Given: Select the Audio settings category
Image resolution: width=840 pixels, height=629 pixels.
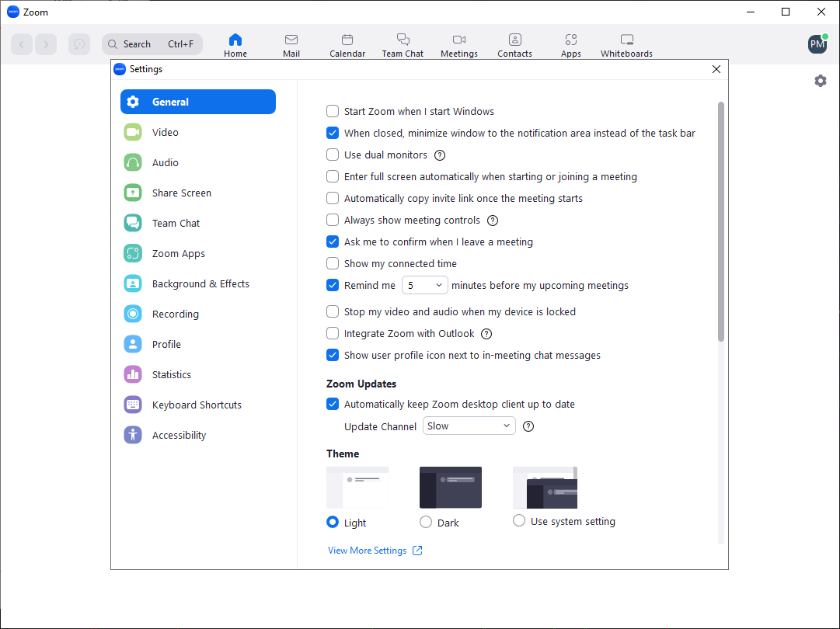Looking at the screenshot, I should [198, 163].
